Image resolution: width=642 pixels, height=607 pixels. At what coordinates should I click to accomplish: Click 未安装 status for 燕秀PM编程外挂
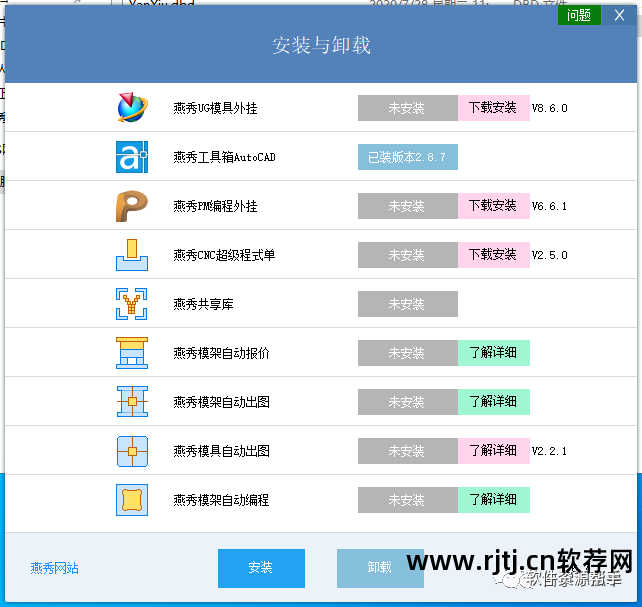pyautogui.click(x=408, y=206)
